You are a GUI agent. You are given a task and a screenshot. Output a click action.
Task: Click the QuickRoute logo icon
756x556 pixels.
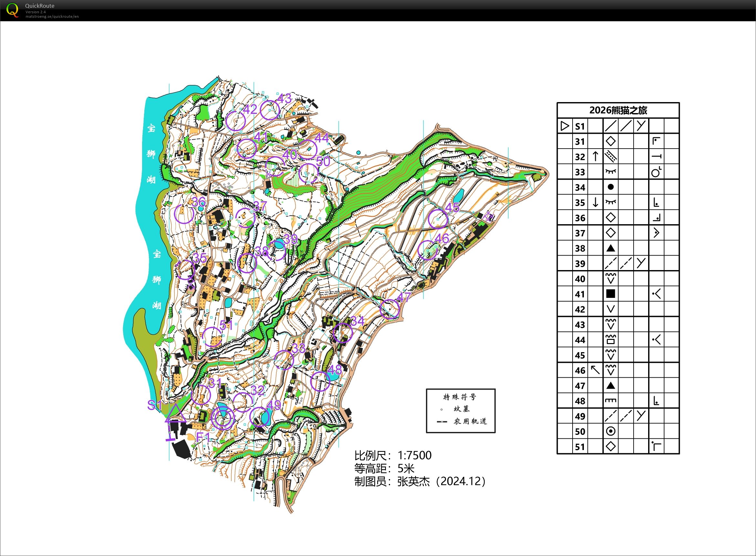point(13,10)
